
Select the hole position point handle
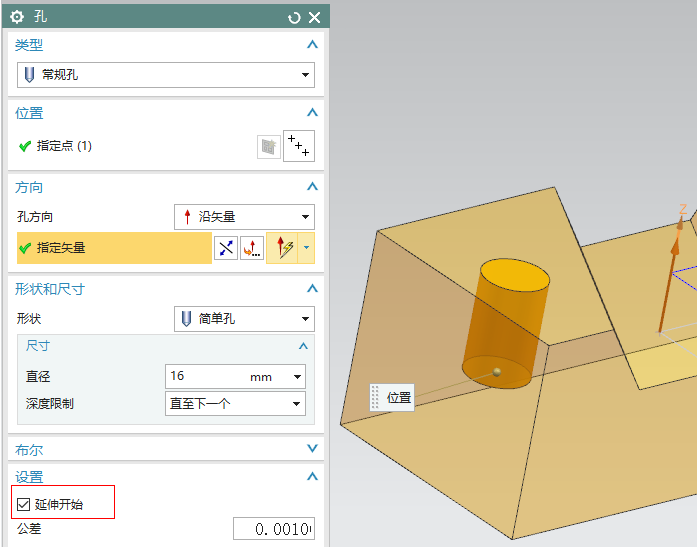[497, 372]
